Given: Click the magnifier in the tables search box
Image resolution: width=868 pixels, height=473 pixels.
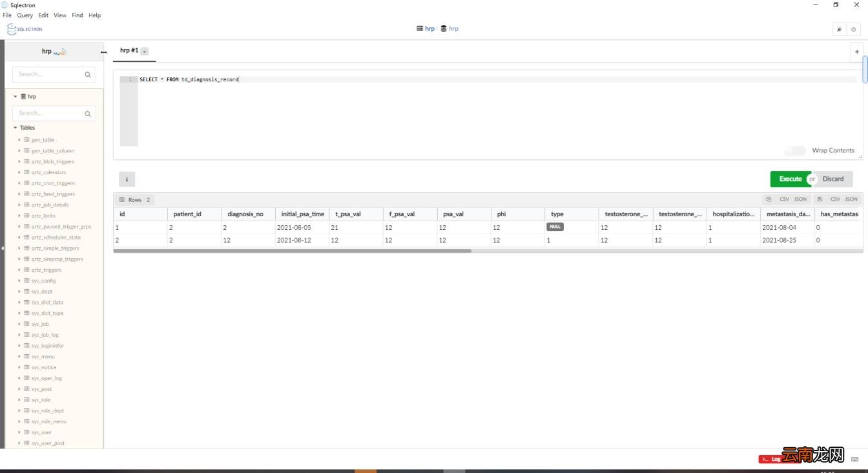Looking at the screenshot, I should pyautogui.click(x=88, y=114).
